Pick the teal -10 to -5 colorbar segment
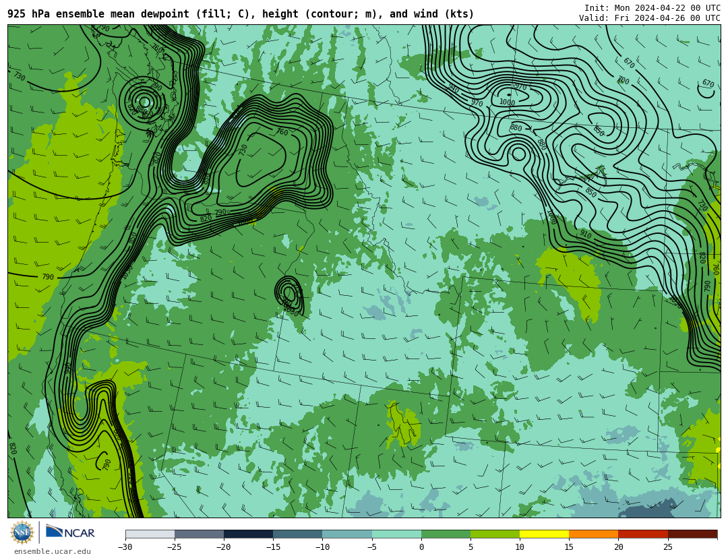This screenshot has height=560, width=728. click(x=347, y=534)
